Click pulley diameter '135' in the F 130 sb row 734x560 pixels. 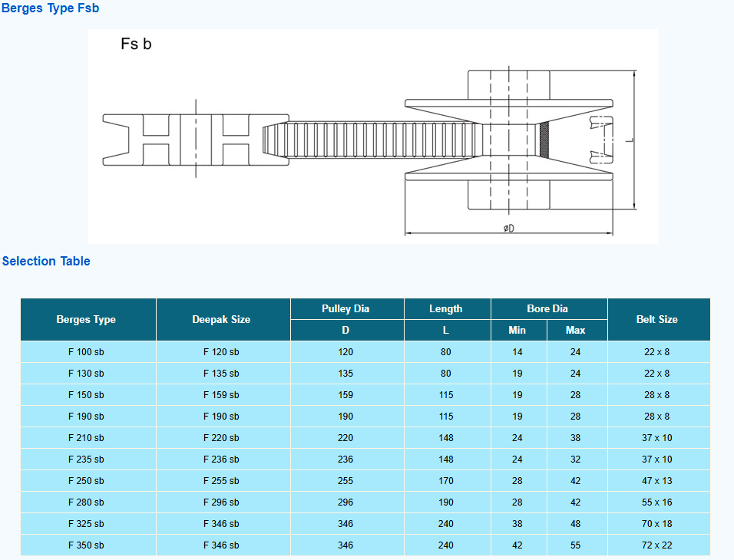[x=346, y=374]
